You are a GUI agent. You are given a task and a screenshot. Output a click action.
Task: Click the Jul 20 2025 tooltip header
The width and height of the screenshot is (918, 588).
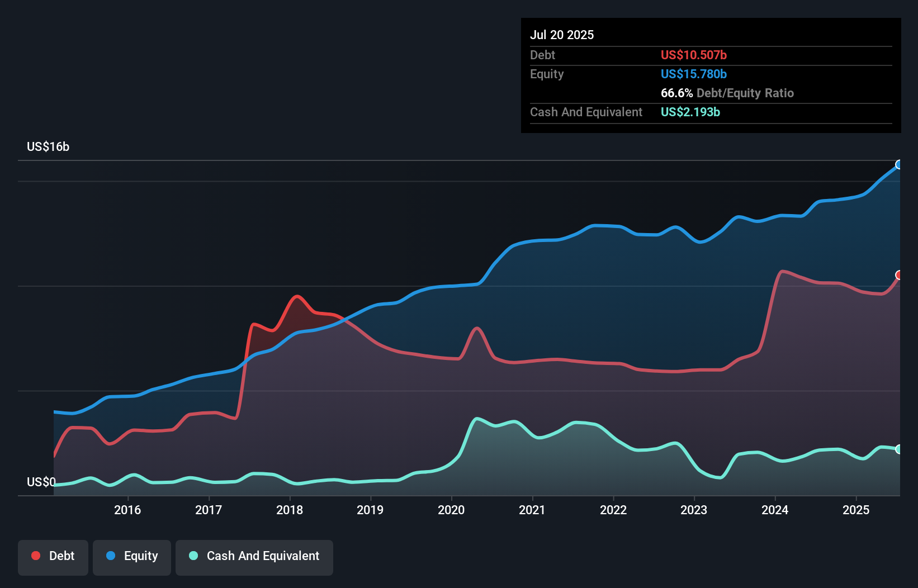(x=562, y=35)
